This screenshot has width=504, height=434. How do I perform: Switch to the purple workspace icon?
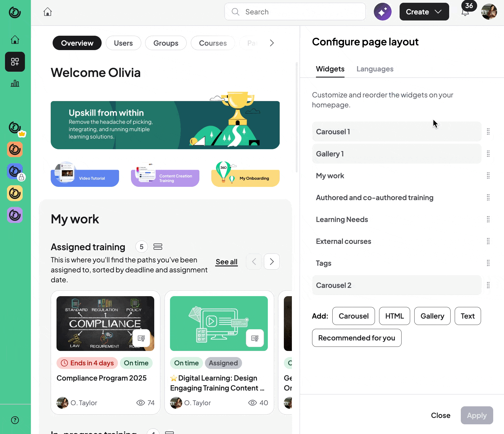(x=15, y=215)
